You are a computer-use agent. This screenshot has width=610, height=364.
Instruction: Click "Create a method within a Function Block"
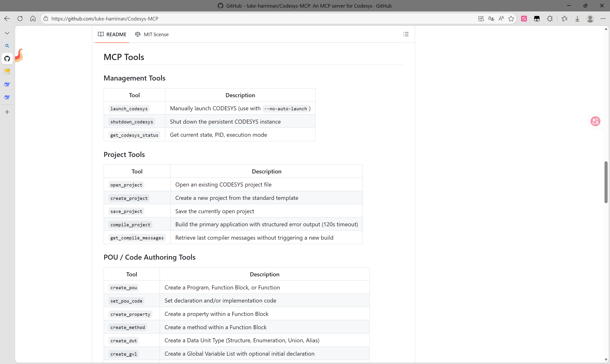(216, 327)
